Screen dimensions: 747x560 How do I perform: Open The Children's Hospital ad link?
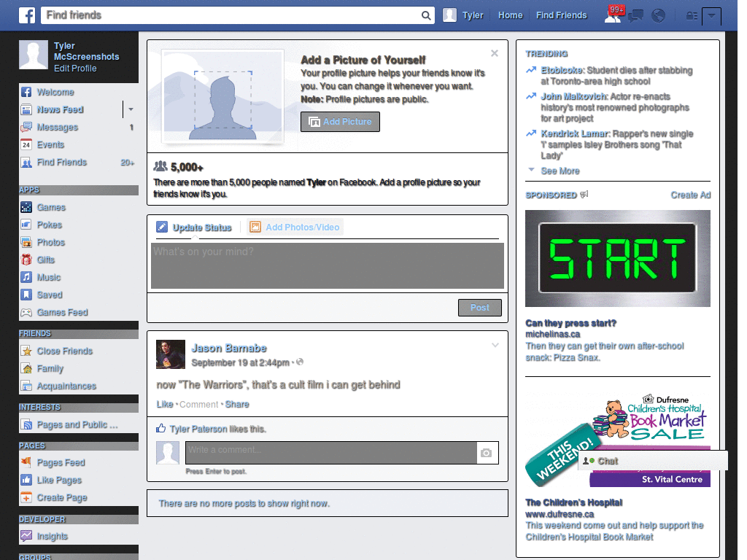pos(573,502)
